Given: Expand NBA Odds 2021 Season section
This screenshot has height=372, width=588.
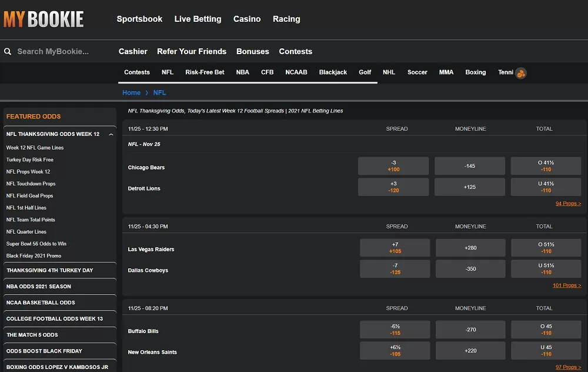Looking at the screenshot, I should [x=60, y=287].
